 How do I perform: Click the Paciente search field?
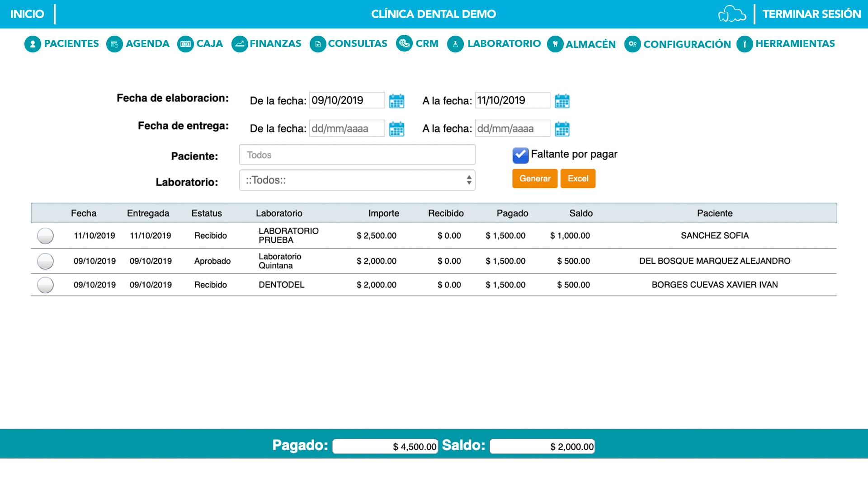click(357, 155)
